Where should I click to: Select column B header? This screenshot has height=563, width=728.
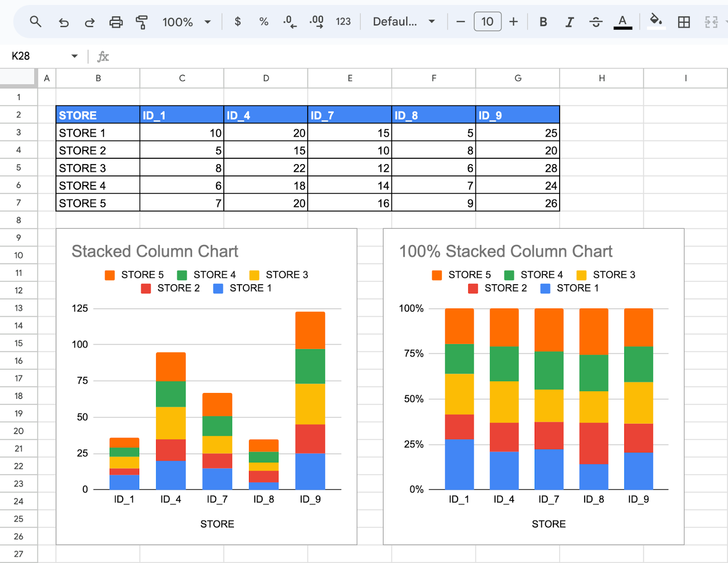tap(98, 78)
